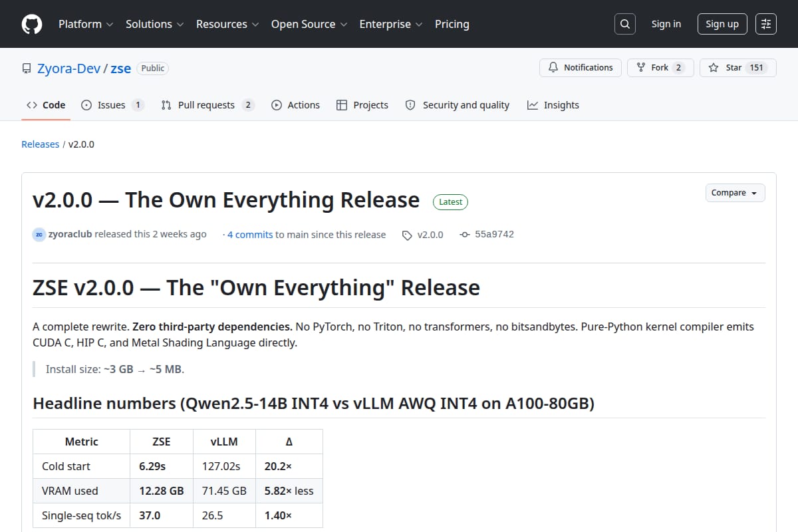Screen dimensions: 798x532
Task: Expand the Open Source menu
Action: (x=309, y=24)
